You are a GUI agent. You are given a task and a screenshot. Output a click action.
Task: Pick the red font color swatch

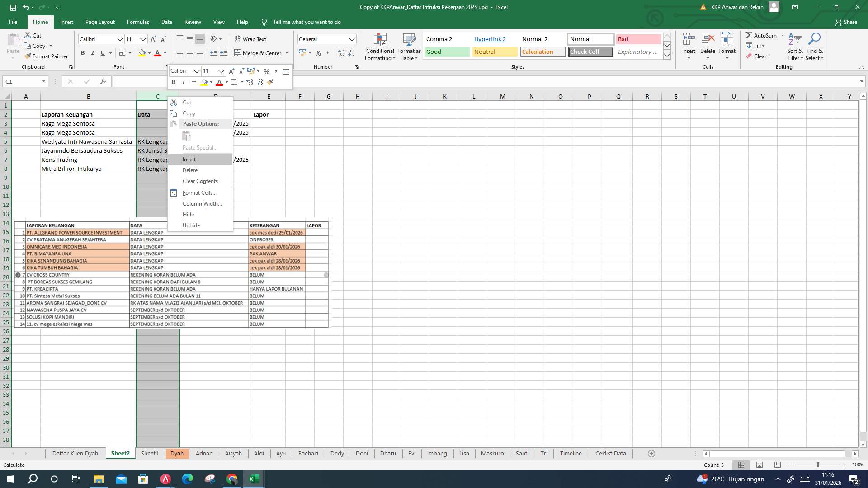pyautogui.click(x=157, y=53)
